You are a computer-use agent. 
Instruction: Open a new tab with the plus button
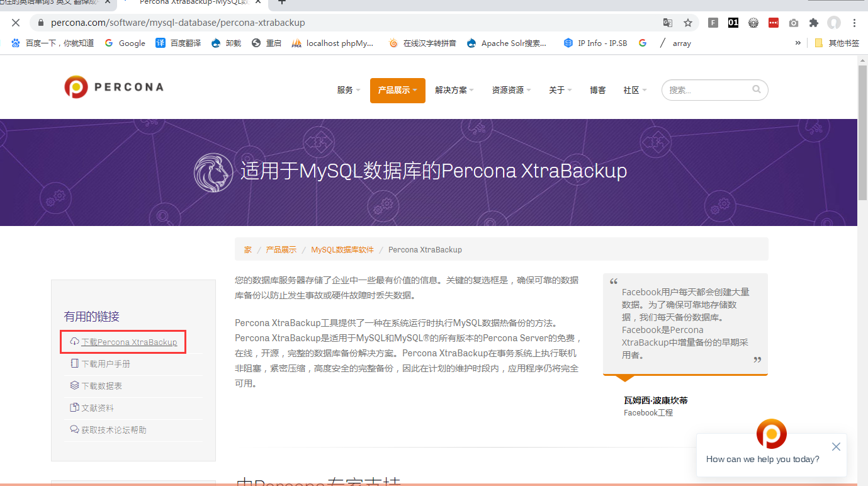tap(282, 2)
